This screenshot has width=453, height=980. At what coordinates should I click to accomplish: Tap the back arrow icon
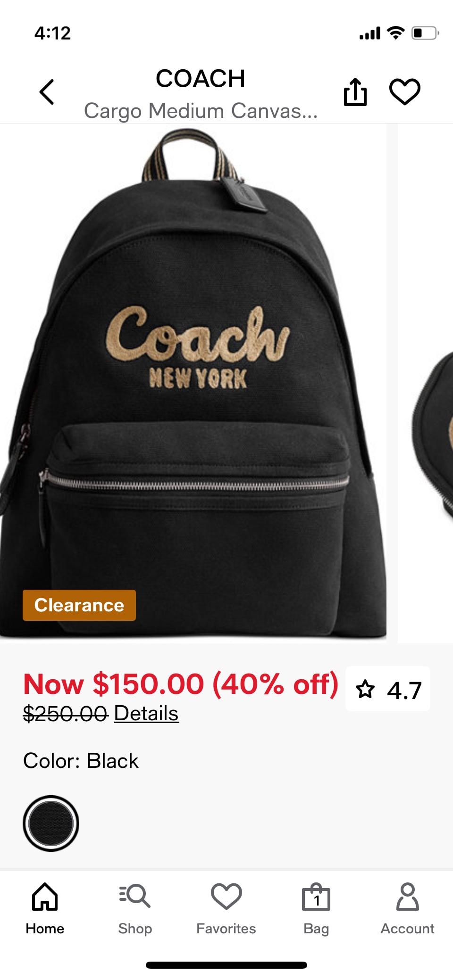click(47, 91)
